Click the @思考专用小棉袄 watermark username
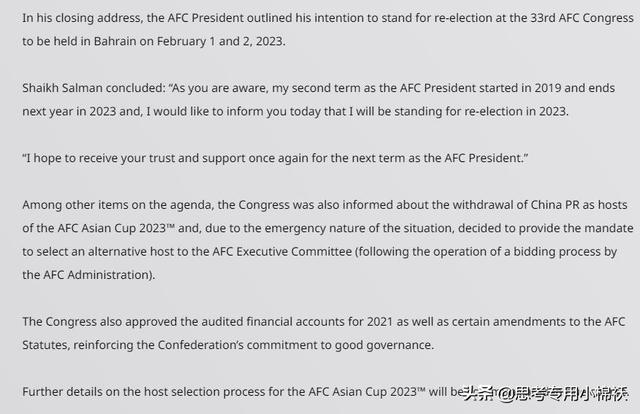Viewport: 640px width, 414px height. click(566, 391)
